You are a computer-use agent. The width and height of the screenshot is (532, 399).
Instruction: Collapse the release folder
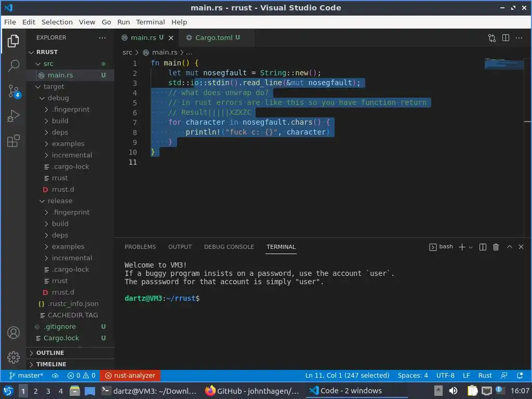[70, 201]
